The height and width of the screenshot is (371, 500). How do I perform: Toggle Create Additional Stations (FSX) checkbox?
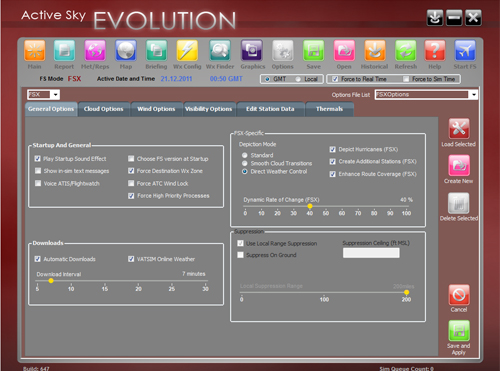tap(332, 162)
